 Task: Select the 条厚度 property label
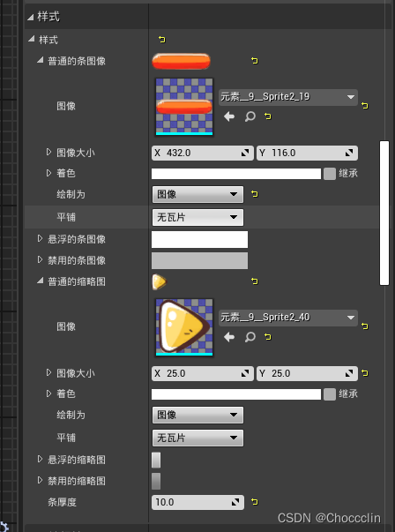point(62,502)
